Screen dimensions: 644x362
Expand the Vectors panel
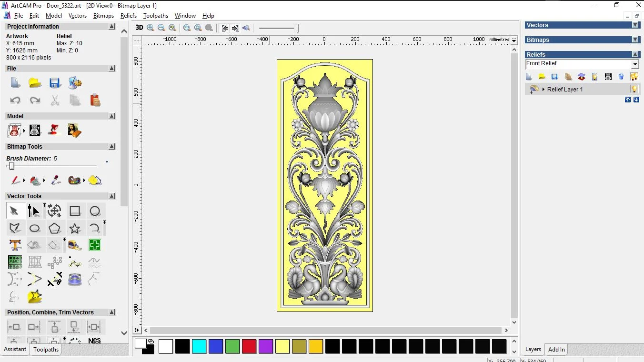635,25
